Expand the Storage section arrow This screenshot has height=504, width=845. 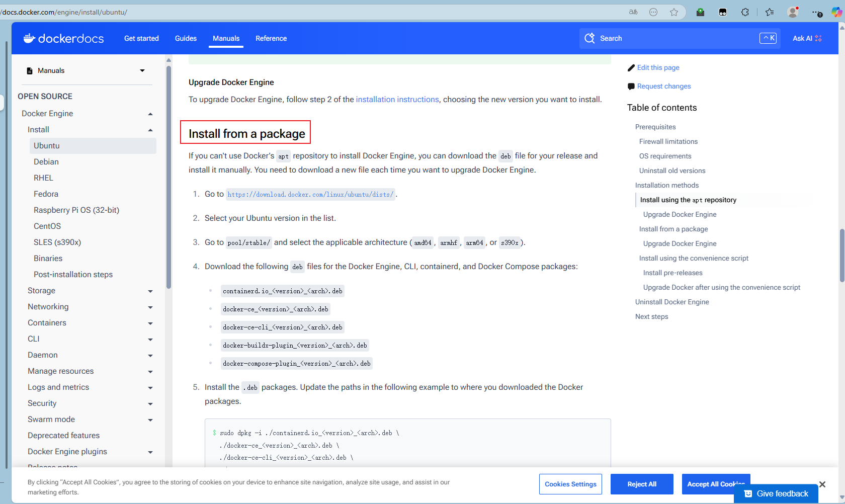(150, 291)
